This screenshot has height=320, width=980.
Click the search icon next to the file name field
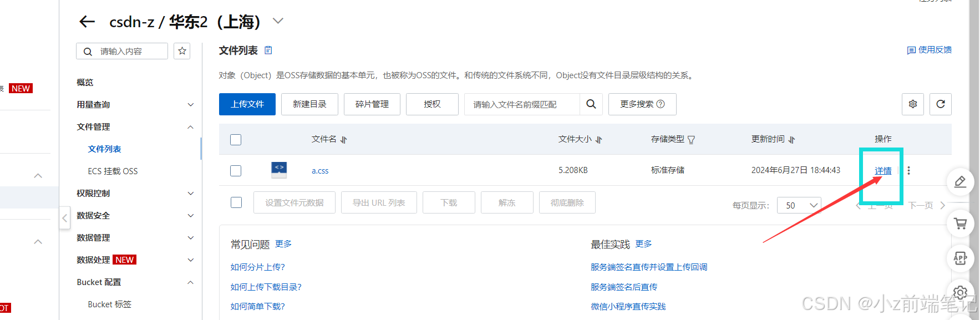(591, 104)
